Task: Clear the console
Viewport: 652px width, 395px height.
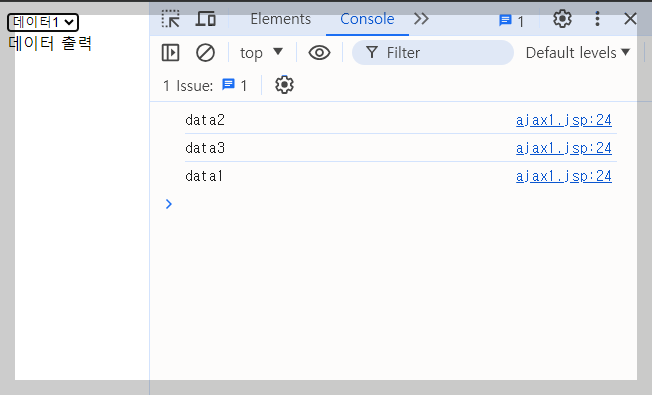Action: tap(205, 53)
